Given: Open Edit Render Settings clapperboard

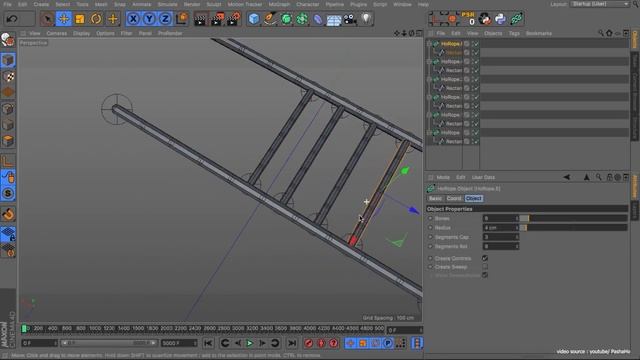Looking at the screenshot, I should (x=234, y=19).
